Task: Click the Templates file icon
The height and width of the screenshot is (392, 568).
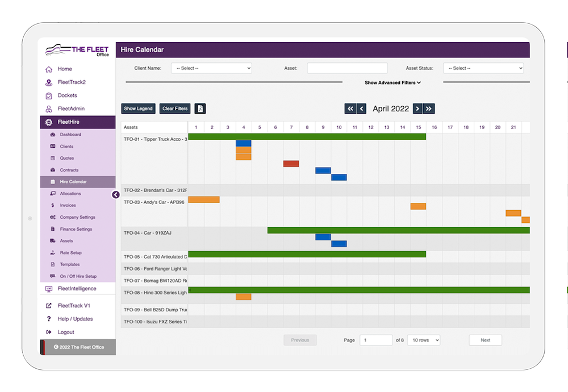Action: [x=52, y=265]
